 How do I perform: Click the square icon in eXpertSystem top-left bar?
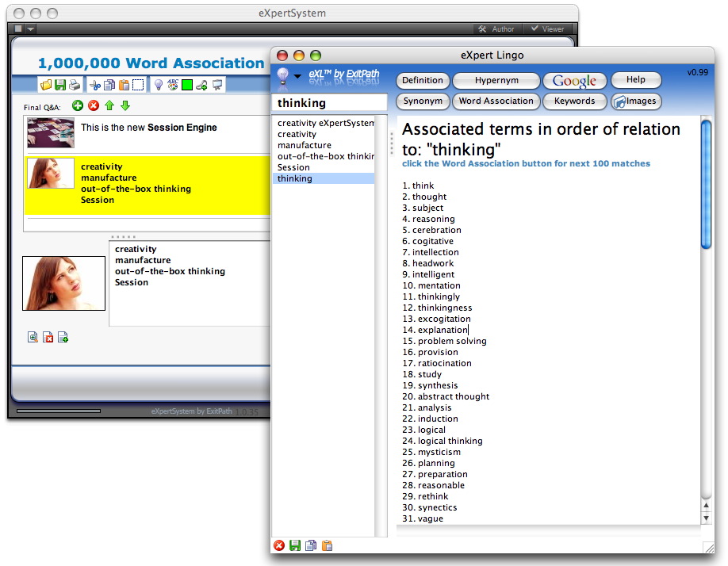(x=18, y=29)
